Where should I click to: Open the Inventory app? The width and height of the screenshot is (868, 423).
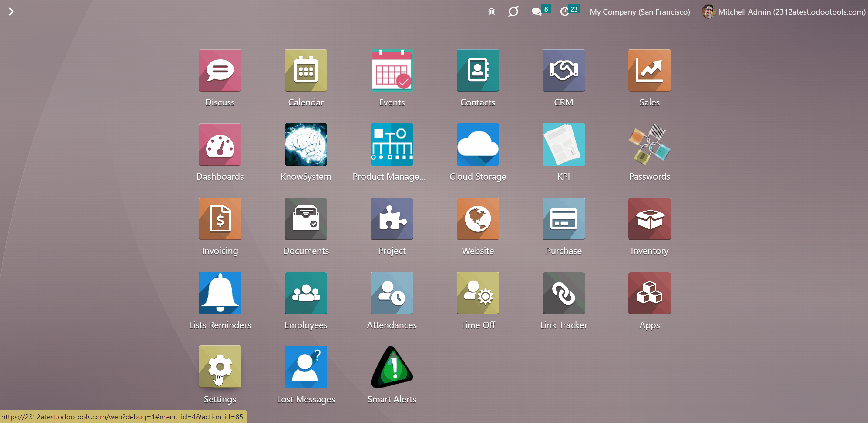(x=650, y=219)
